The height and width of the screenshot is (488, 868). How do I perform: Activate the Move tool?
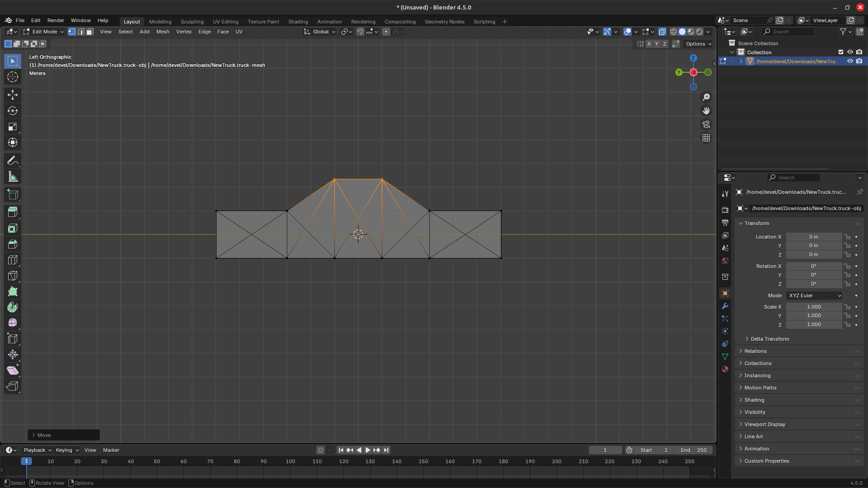click(13, 94)
